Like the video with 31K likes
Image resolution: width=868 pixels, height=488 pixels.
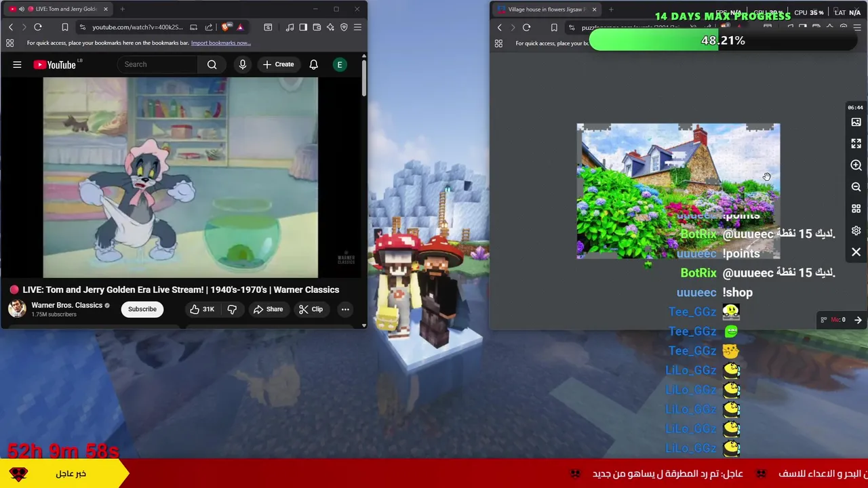pos(202,309)
